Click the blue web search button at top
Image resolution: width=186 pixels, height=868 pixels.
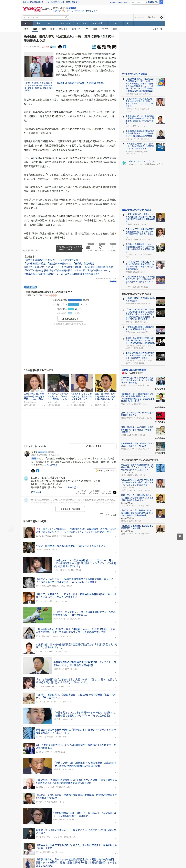(161, 2)
